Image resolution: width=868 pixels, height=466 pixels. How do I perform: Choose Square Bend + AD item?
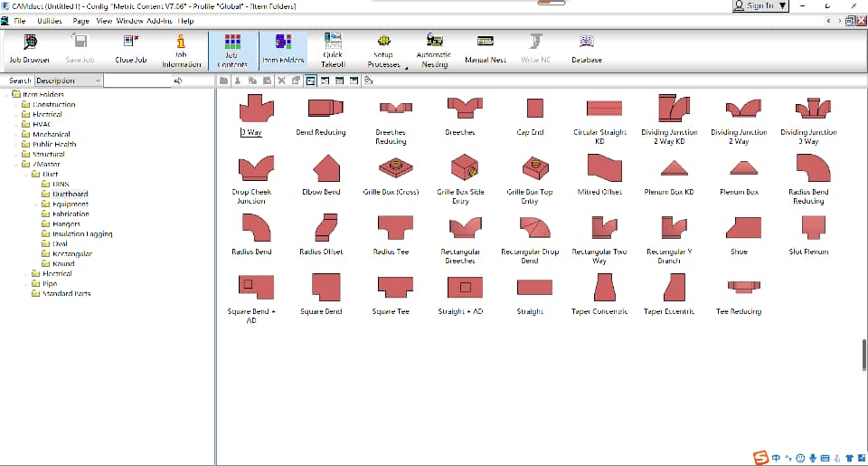tap(251, 300)
